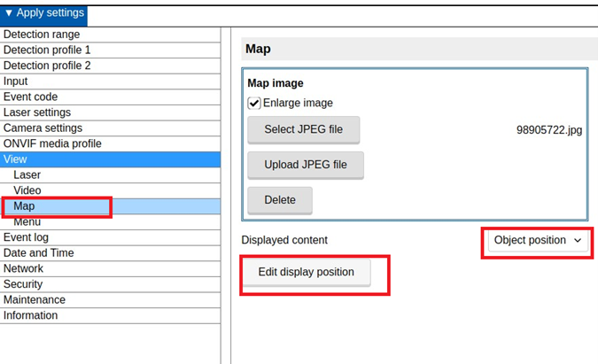
Task: Select Detection profile 1
Action: (47, 50)
